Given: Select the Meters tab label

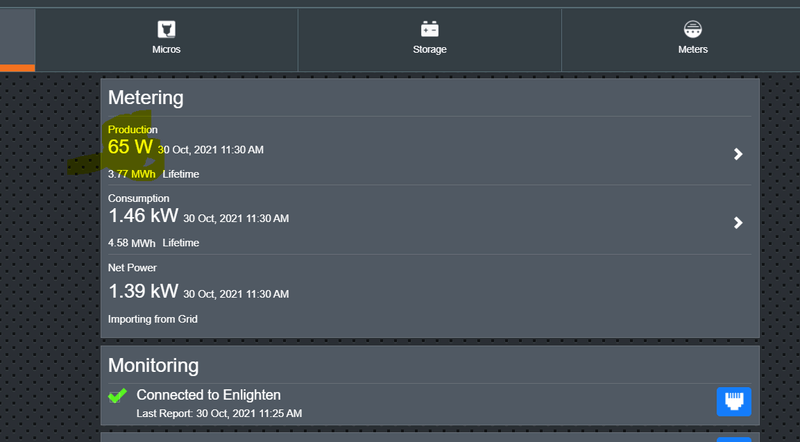Looking at the screenshot, I should 693,49.
